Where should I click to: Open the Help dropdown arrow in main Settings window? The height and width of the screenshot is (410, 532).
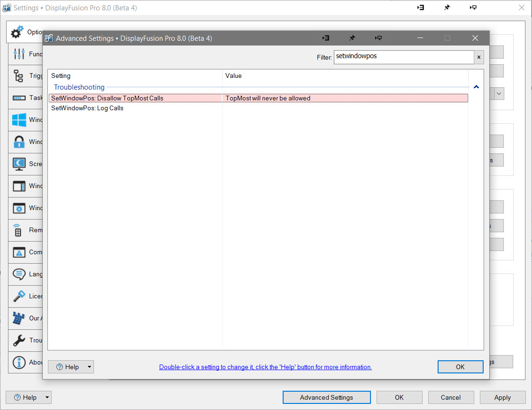click(x=47, y=397)
